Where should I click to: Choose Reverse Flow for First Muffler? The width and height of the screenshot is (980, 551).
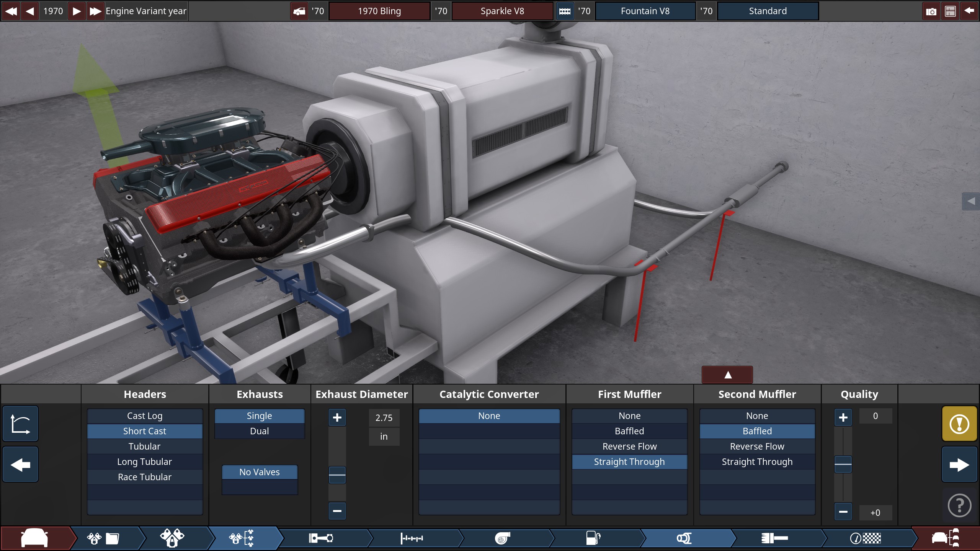click(629, 447)
